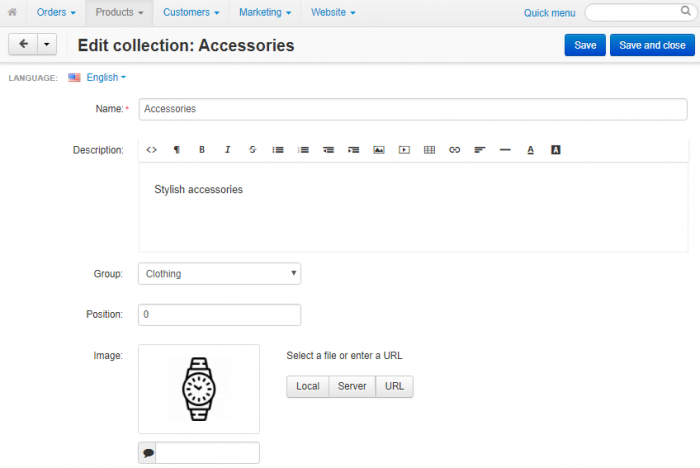700x468 pixels.
Task: Click the Save button
Action: 585,45
